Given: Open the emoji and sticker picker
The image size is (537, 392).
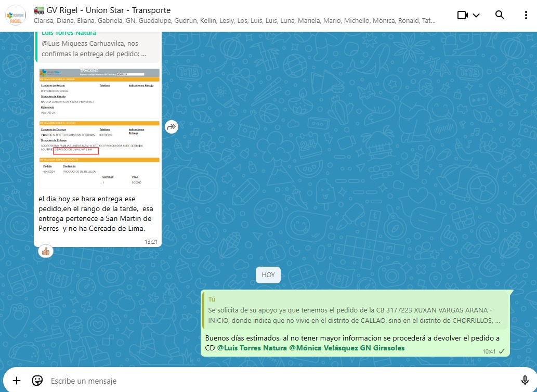Looking at the screenshot, I should [x=37, y=381].
